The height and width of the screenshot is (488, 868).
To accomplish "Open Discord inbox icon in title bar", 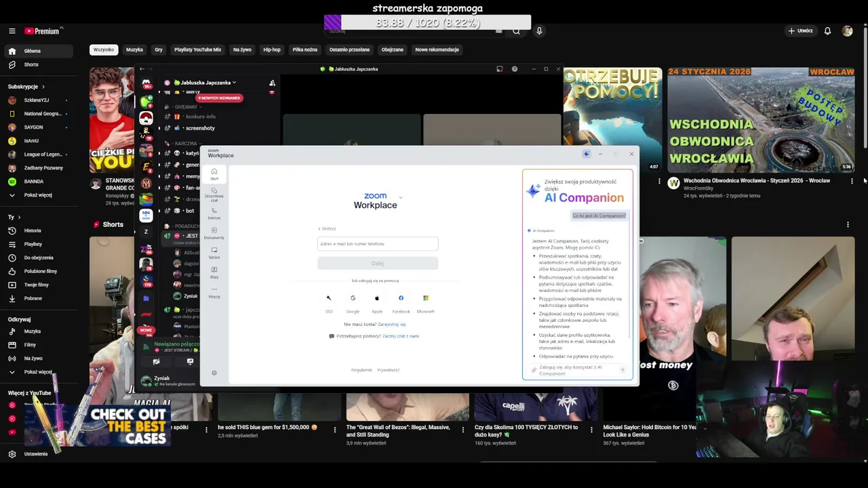I will point(500,68).
